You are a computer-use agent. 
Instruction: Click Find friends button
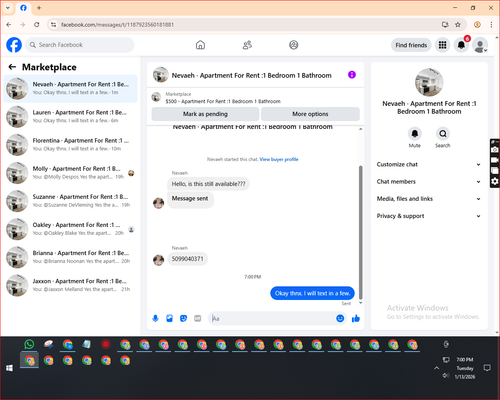[x=411, y=45]
